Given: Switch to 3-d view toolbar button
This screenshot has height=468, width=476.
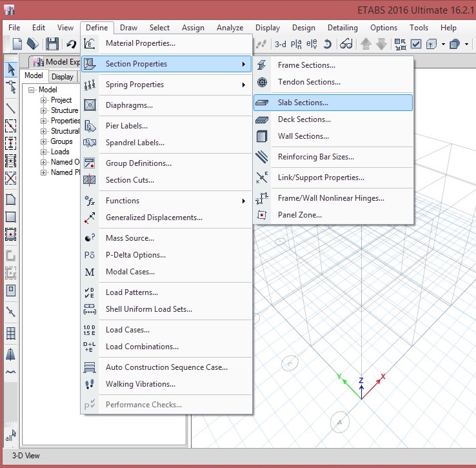Looking at the screenshot, I should pos(280,44).
